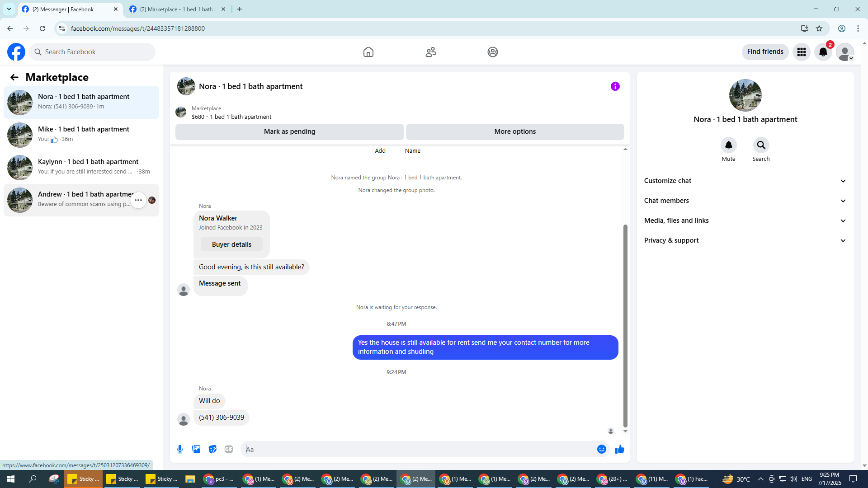Open the Chrome profile icon
Screen dimensions: 868x488
click(x=842, y=28)
